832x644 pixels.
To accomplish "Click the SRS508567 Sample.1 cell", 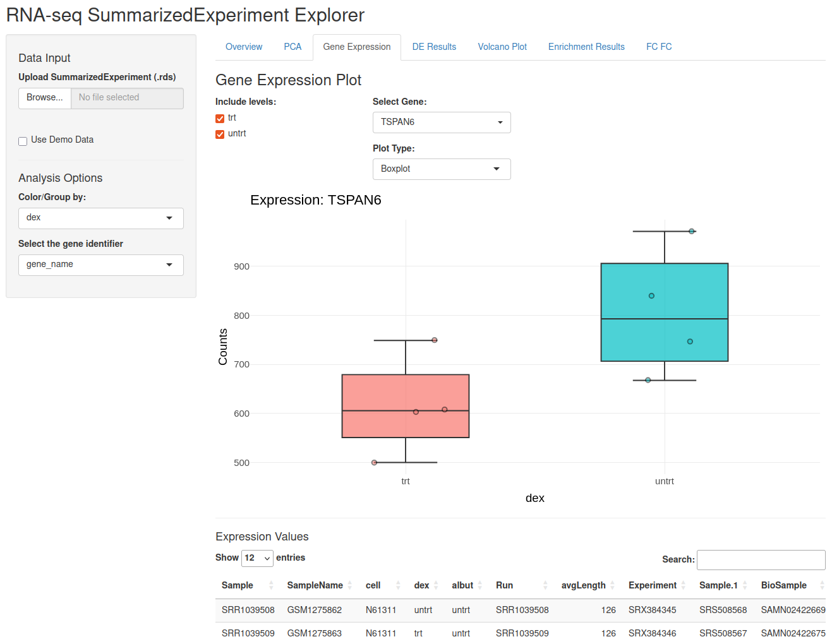I will pyautogui.click(x=723, y=633).
